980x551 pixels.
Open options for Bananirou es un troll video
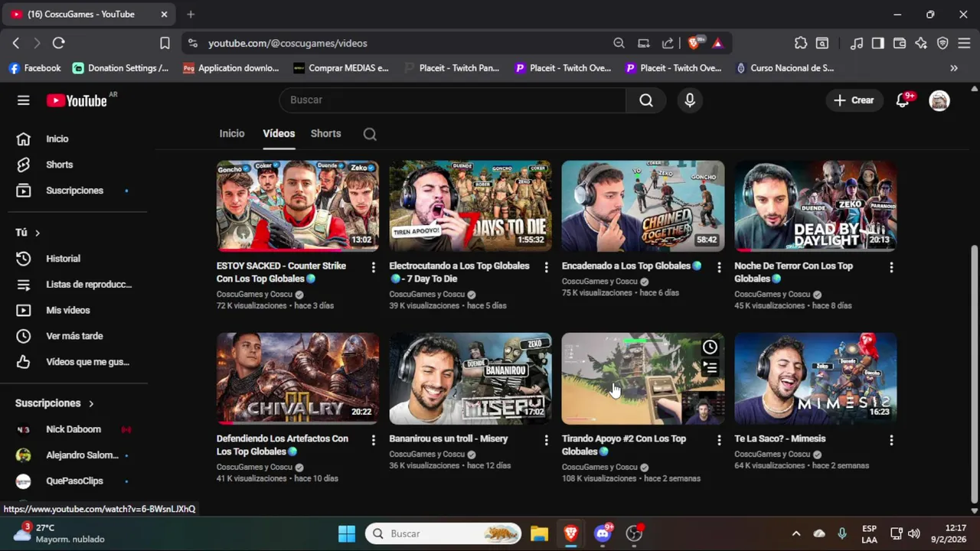[546, 440]
